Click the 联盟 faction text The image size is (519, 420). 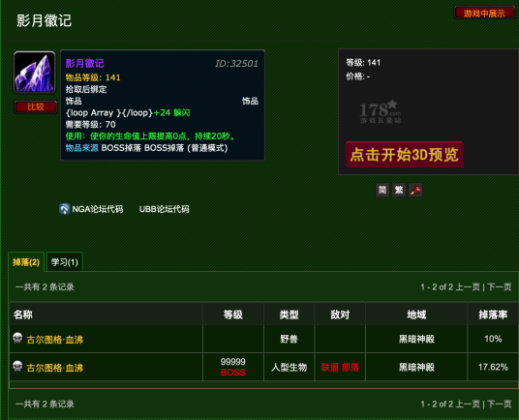329,367
